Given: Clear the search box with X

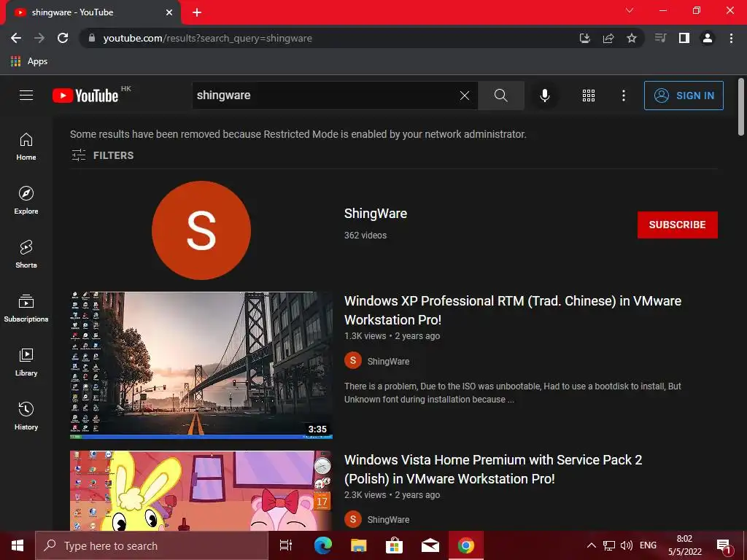Looking at the screenshot, I should (x=465, y=96).
